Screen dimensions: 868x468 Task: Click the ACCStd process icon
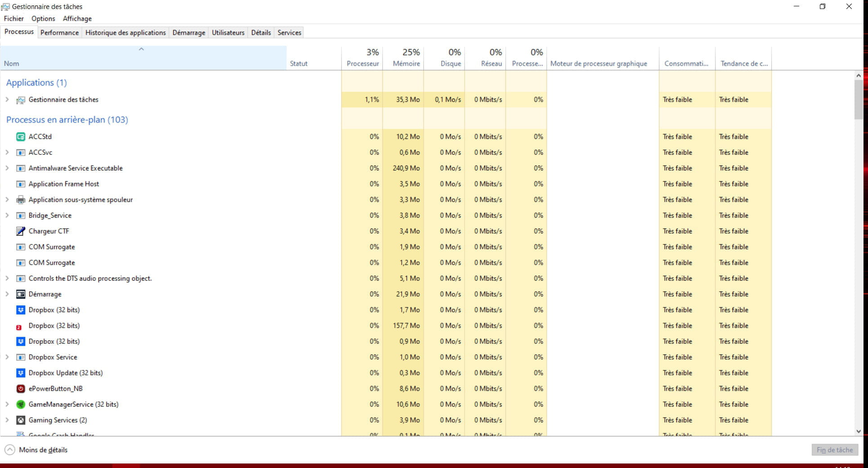click(21, 137)
